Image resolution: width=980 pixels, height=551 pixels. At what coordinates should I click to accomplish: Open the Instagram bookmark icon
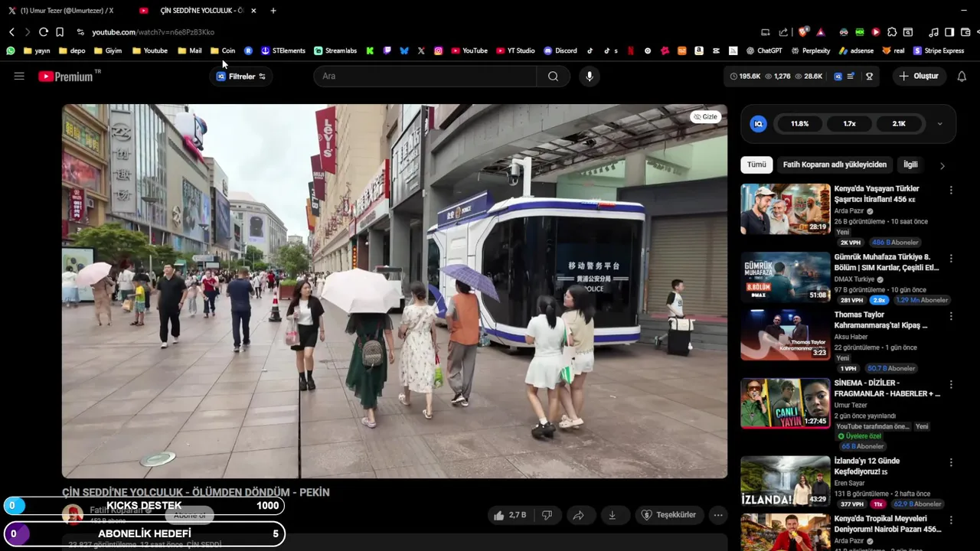click(x=439, y=51)
